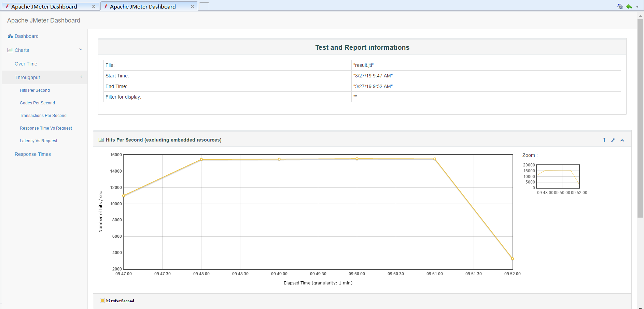Open Transactions Per Second chart link

[43, 116]
